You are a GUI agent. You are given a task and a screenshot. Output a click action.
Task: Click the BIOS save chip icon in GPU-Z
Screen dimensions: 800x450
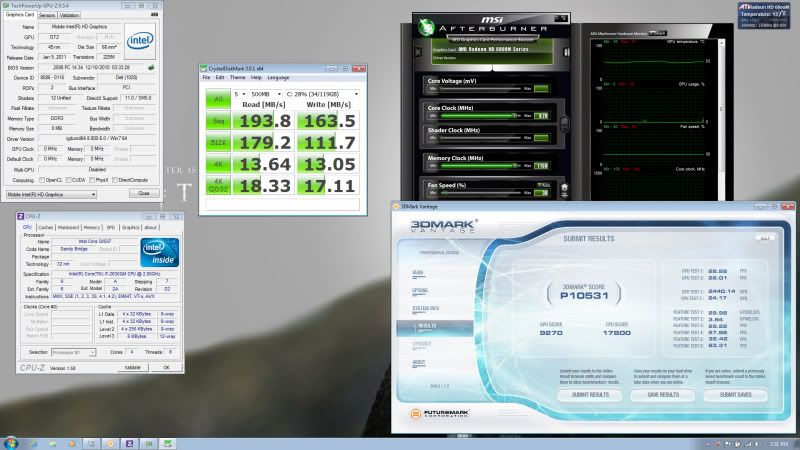click(151, 67)
